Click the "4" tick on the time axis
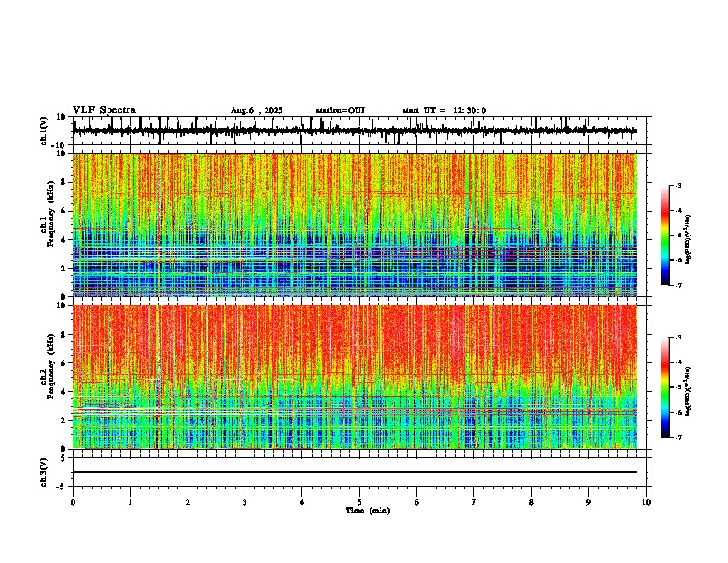 pyautogui.click(x=302, y=502)
